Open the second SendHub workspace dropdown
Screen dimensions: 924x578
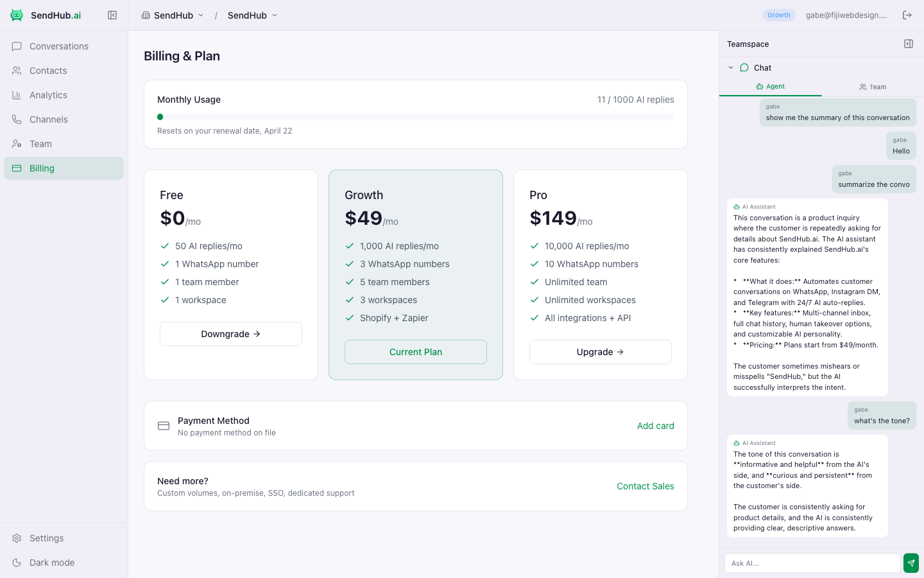pos(252,15)
